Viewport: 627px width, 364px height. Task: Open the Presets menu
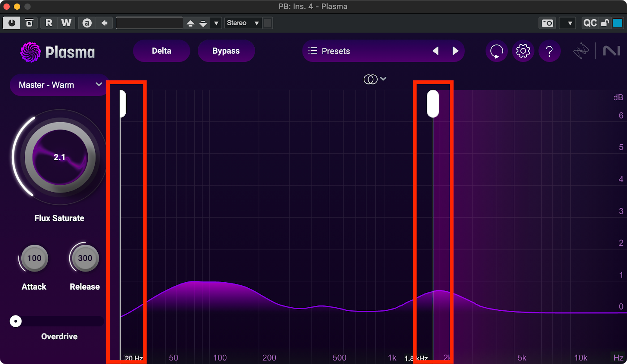pyautogui.click(x=335, y=51)
